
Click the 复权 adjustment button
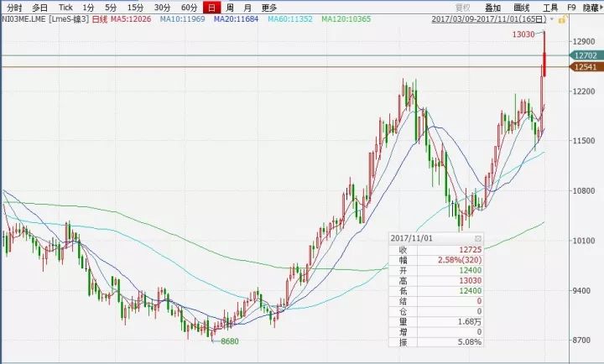tap(462, 7)
